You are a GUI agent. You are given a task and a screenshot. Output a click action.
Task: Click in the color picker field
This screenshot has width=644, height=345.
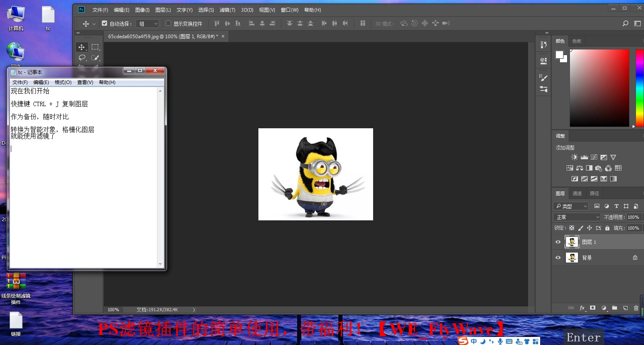(x=599, y=88)
